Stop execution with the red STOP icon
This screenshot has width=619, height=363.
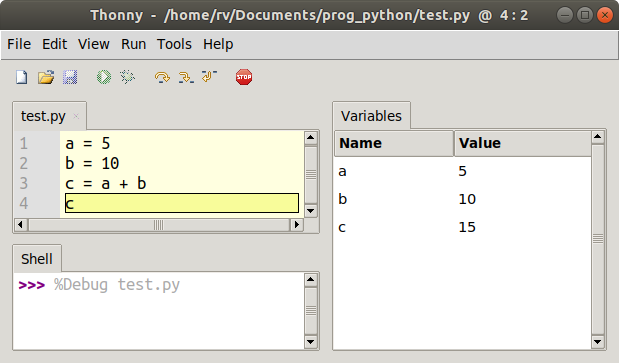244,77
